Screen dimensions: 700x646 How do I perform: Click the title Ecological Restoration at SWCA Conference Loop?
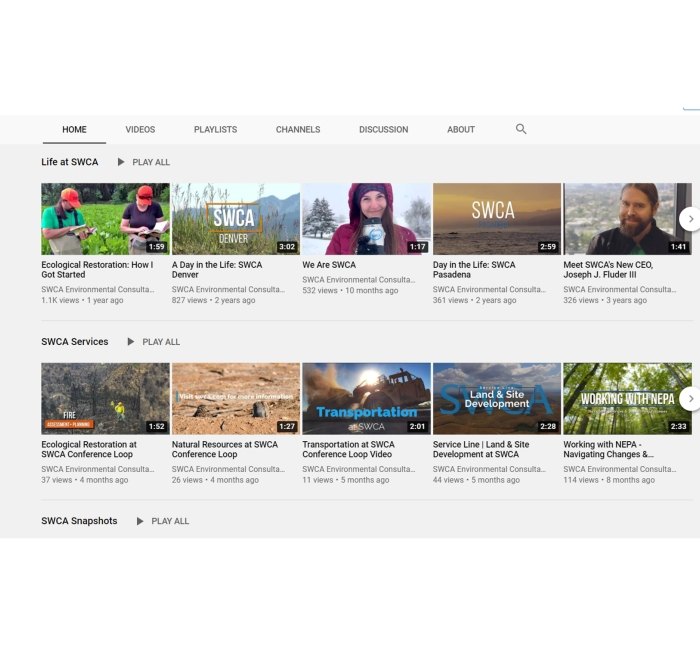pyautogui.click(x=89, y=449)
